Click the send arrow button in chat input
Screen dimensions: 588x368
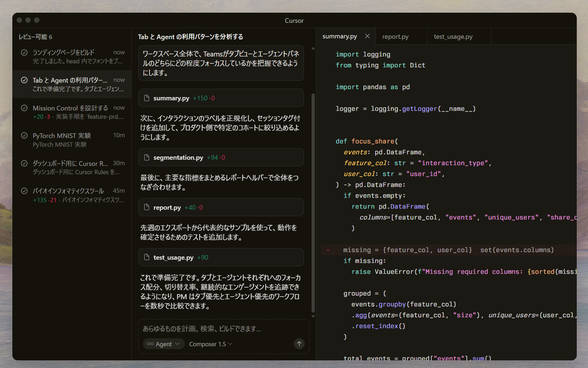(x=299, y=344)
